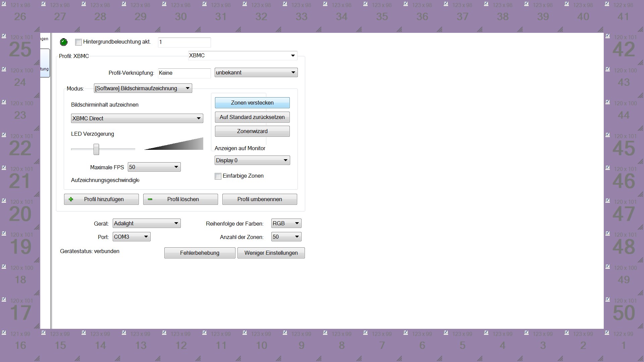
Task: Click the resize grip of zone 33
Action: click(318, 29)
